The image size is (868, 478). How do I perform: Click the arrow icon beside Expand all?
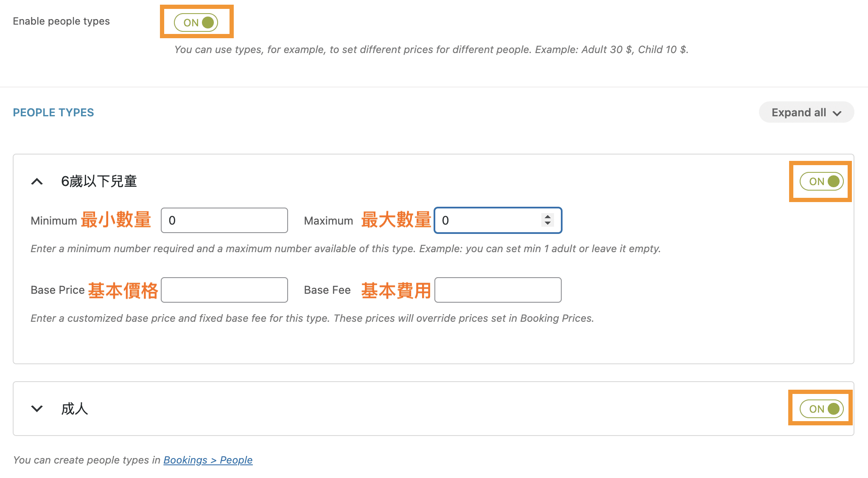pyautogui.click(x=837, y=113)
